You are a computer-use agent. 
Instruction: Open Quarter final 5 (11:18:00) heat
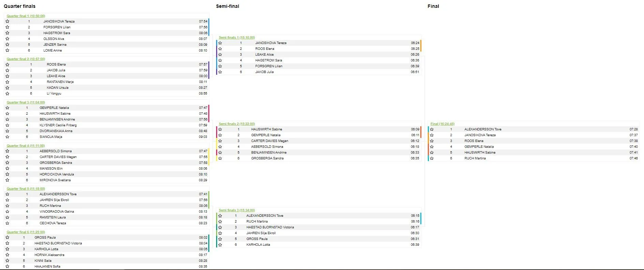tap(26, 189)
